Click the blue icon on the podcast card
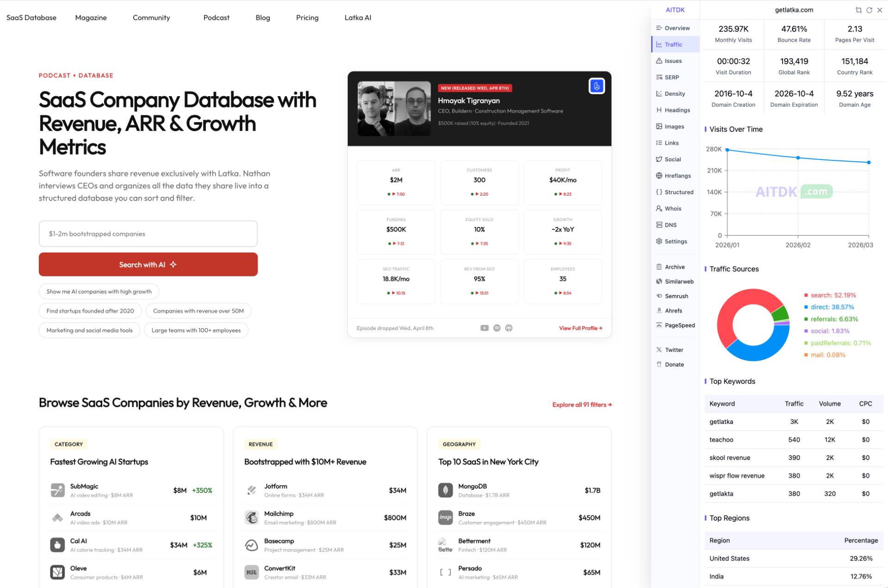The height and width of the screenshot is (588, 888). [x=597, y=86]
